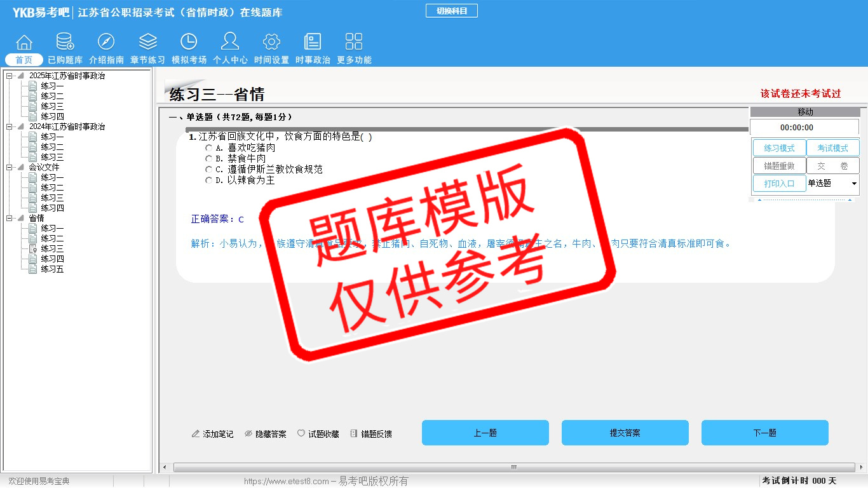Click the horizontal scrollbar at bottom
The width and height of the screenshot is (868, 488).
pyautogui.click(x=513, y=468)
